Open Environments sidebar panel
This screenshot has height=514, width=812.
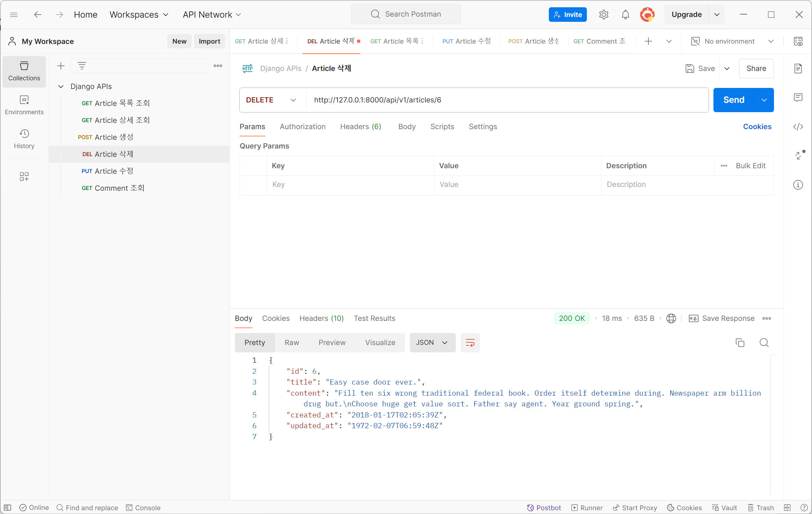(24, 106)
